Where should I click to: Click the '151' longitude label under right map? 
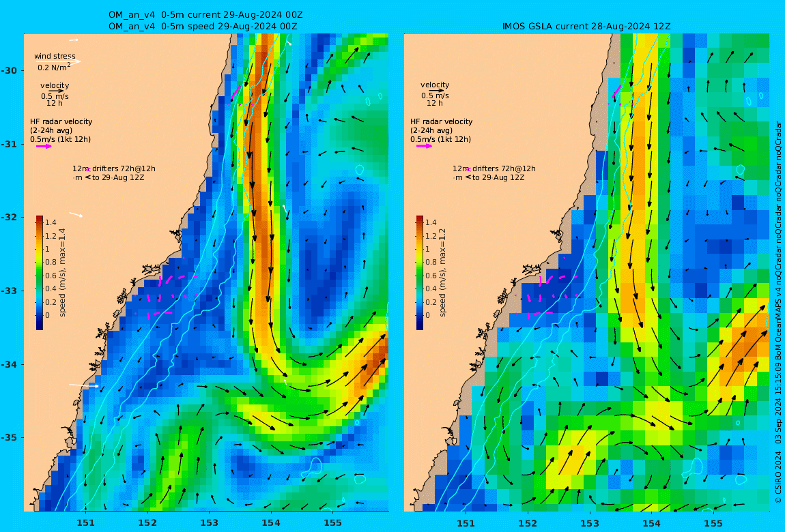pos(466,523)
